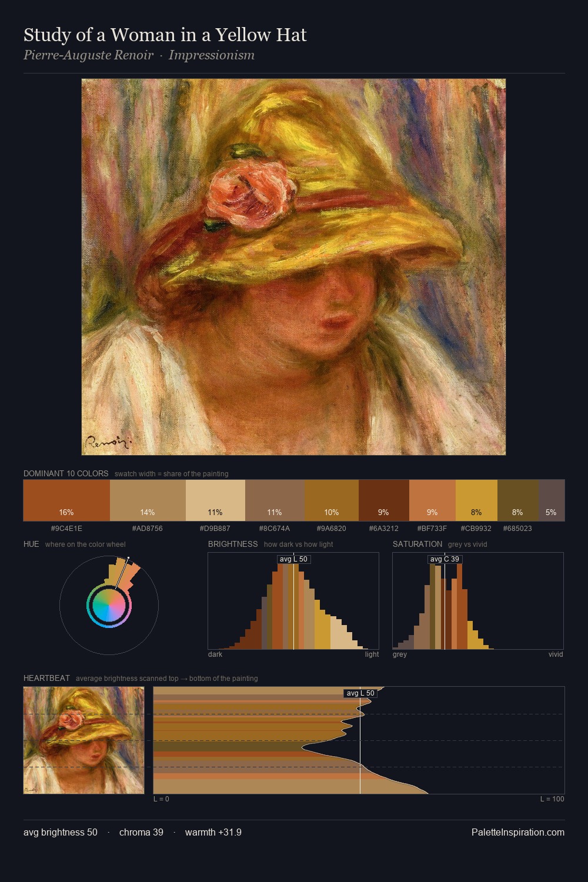This screenshot has height=882, width=588.
Task: Click the avg C 39 label in Saturation histogram
Action: (x=445, y=559)
